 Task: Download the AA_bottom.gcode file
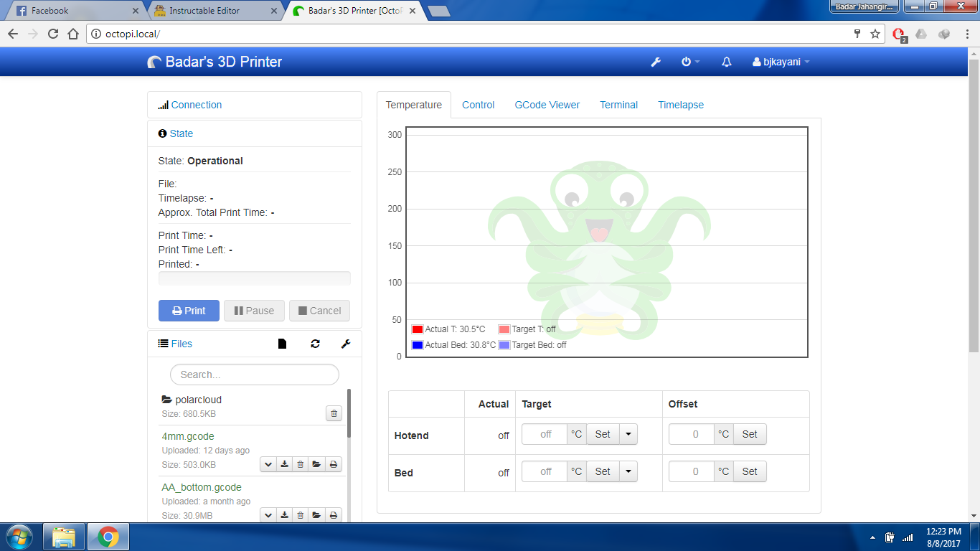(x=284, y=515)
